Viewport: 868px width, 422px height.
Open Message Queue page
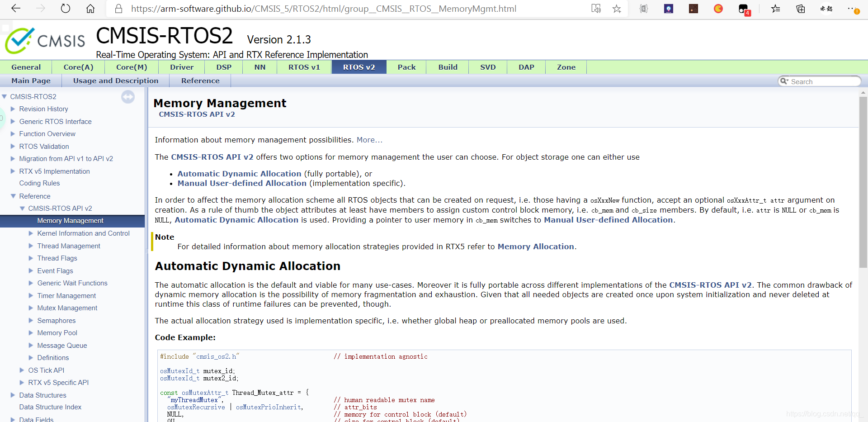click(62, 346)
